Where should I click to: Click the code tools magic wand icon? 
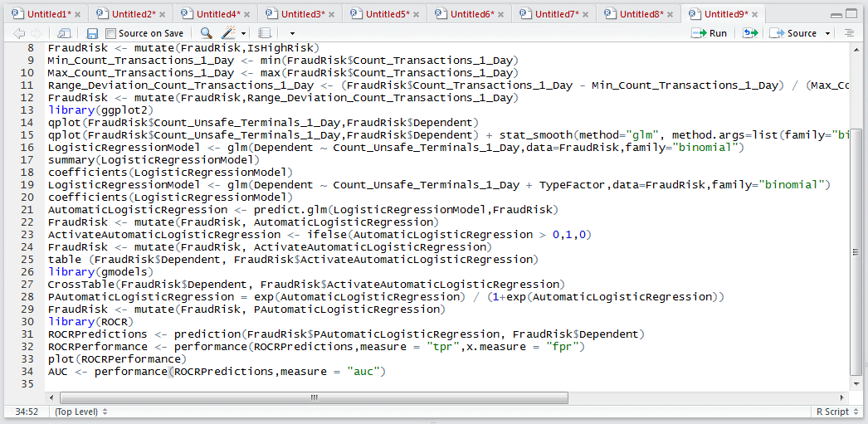point(228,33)
